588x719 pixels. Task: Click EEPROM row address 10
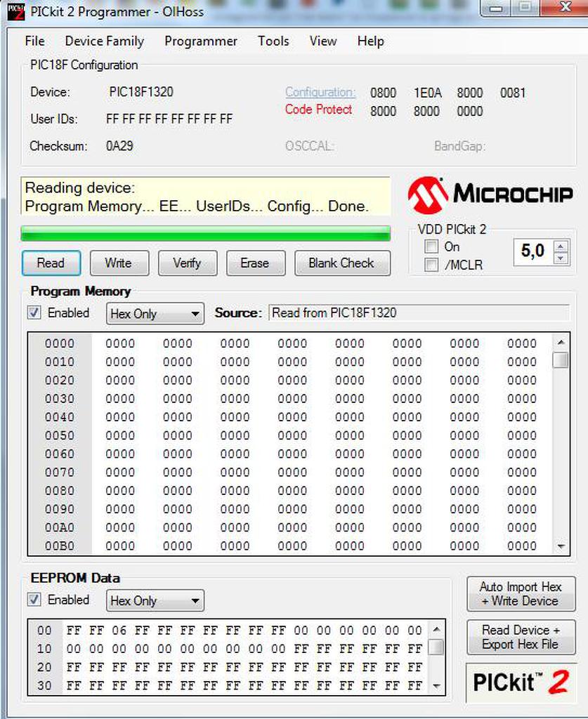pos(44,649)
